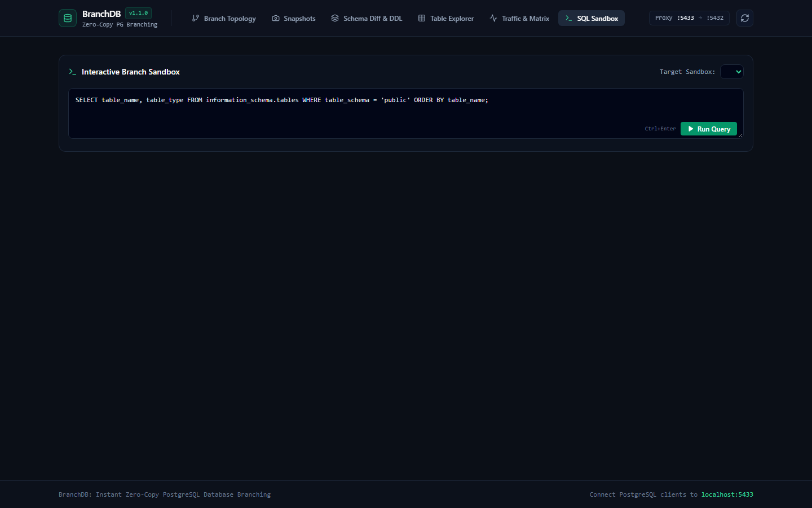Click the terminal icon beside Interactive Branch Sandbox

tap(72, 72)
